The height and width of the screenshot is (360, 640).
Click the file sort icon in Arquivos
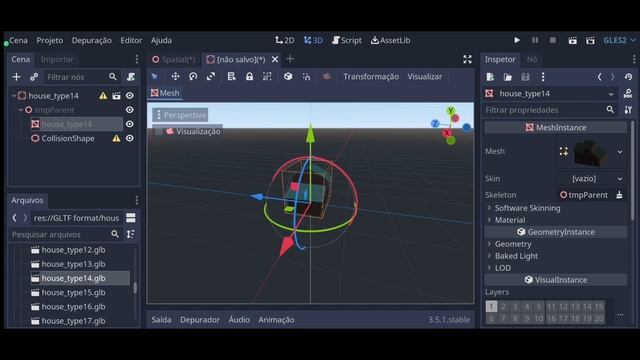point(131,234)
